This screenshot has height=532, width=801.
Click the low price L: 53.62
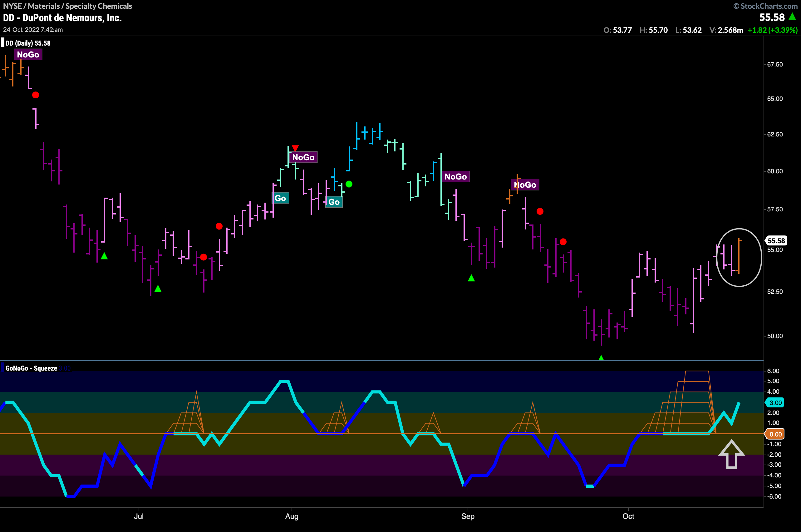tap(689, 30)
